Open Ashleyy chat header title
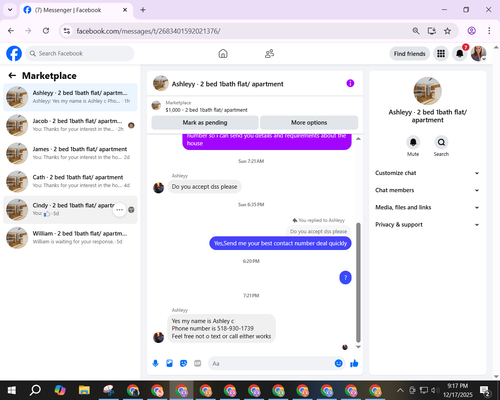This screenshot has width=500, height=400. [x=227, y=84]
